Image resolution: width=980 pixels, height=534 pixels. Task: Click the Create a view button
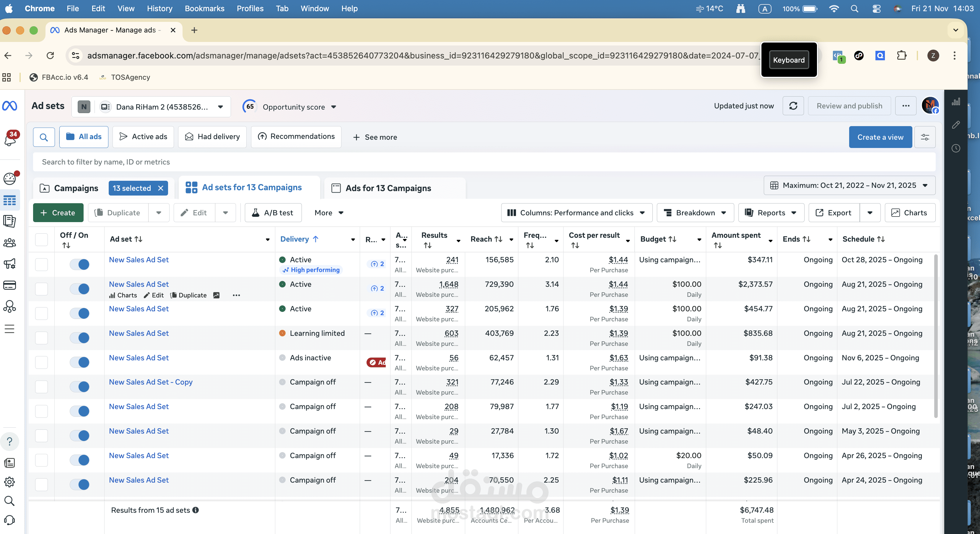[x=880, y=137]
